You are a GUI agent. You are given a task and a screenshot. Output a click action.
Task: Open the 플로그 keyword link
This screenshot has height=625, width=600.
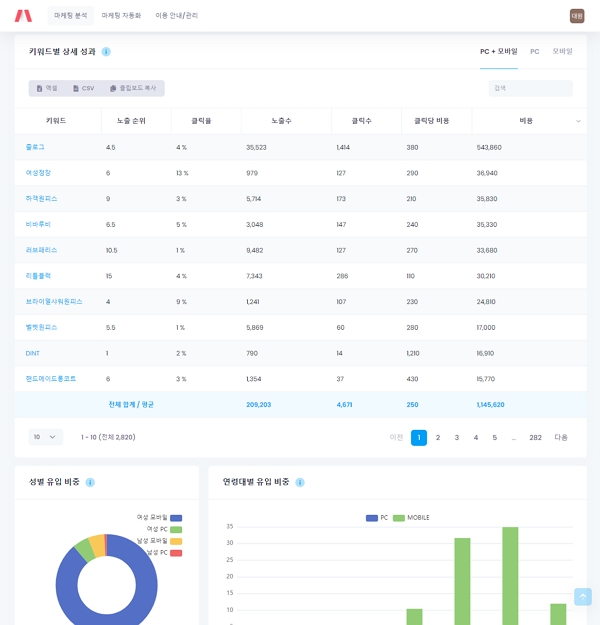35,147
